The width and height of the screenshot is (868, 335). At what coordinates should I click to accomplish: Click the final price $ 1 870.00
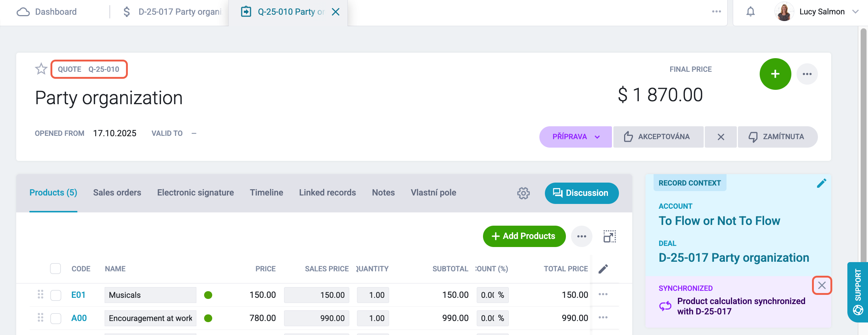click(660, 95)
